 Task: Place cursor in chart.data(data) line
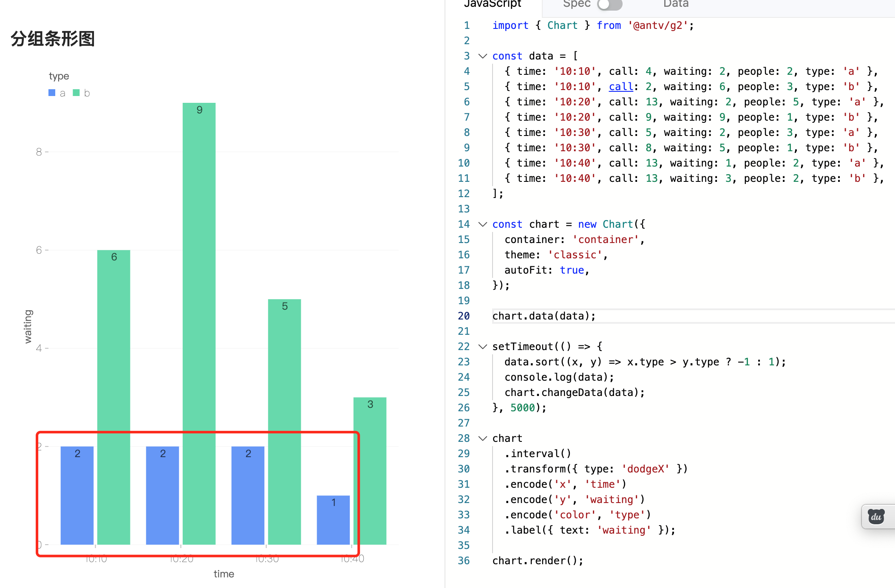(544, 316)
